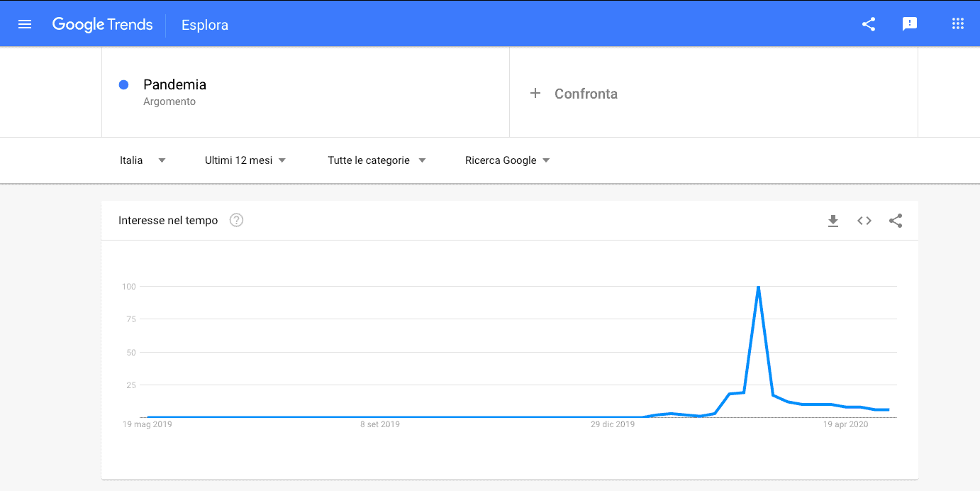Go to Esplora section
Image resolution: width=980 pixels, height=491 pixels.
click(x=205, y=26)
